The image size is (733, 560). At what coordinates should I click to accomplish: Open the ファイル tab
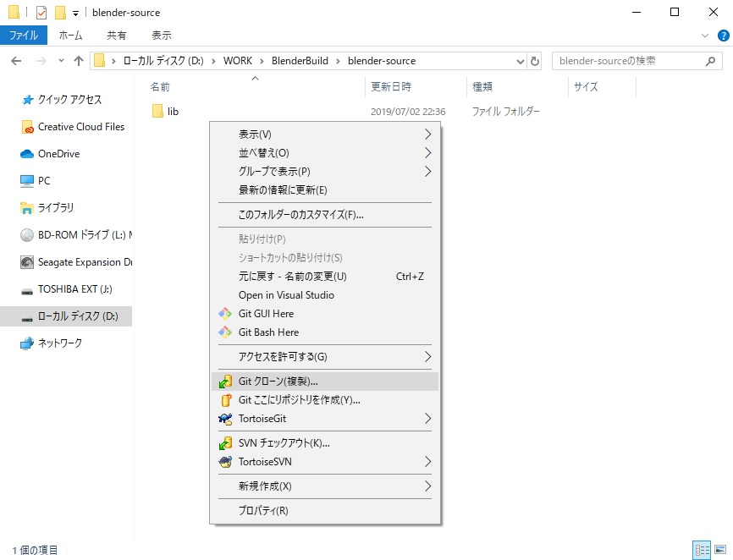click(24, 36)
